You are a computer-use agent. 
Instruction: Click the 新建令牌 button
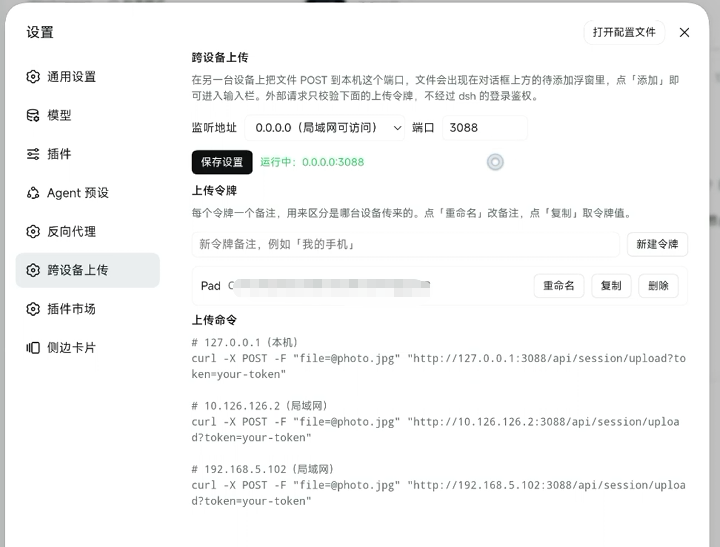click(657, 244)
